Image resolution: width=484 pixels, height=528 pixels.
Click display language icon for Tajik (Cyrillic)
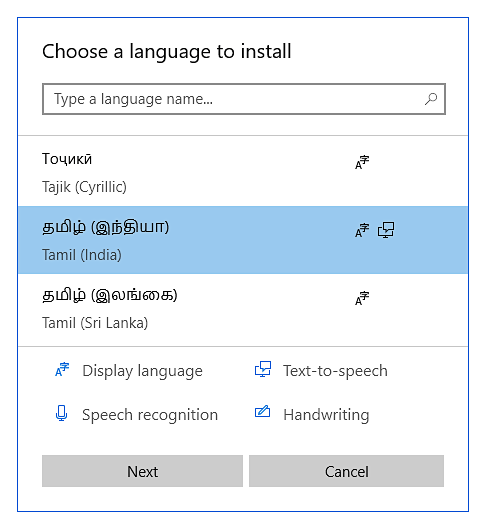[x=362, y=162]
